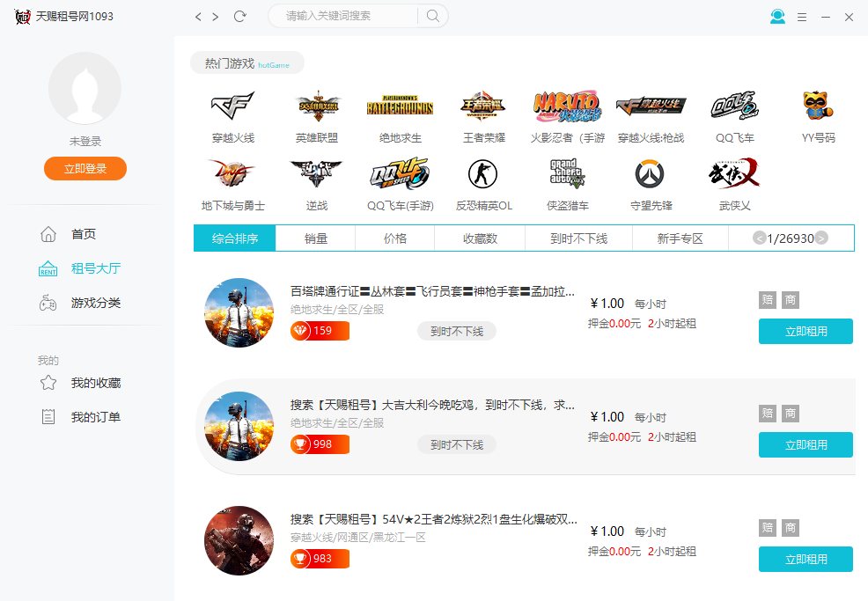Image resolution: width=868 pixels, height=601 pixels.
Task: Click the 立即登录 button
Action: click(85, 168)
